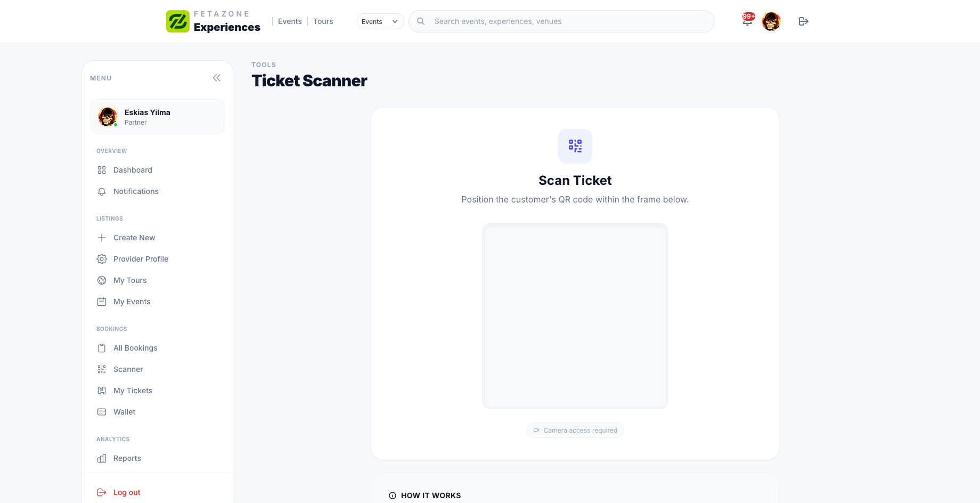Log out using the sidebar link
This screenshot has width=980, height=503.
pyautogui.click(x=127, y=492)
